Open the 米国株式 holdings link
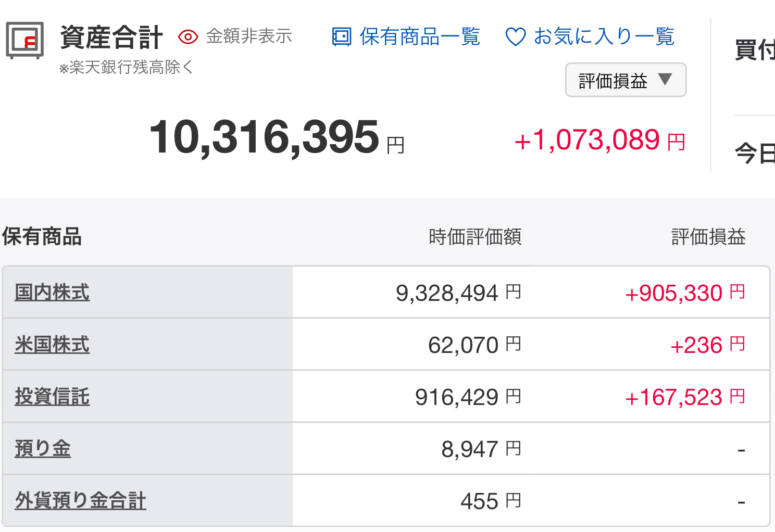 [x=52, y=344]
